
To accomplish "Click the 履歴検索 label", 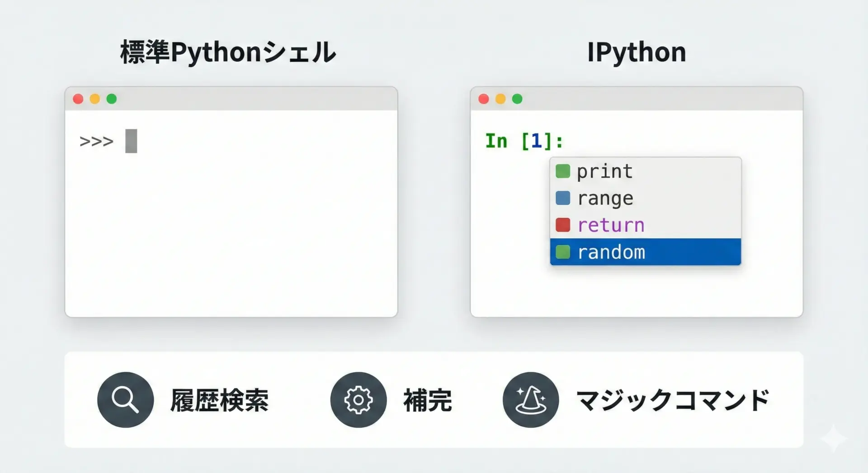I will [x=219, y=400].
